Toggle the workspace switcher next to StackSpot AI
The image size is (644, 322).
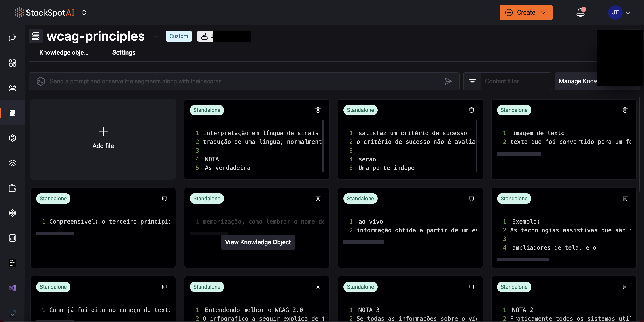[x=84, y=13]
